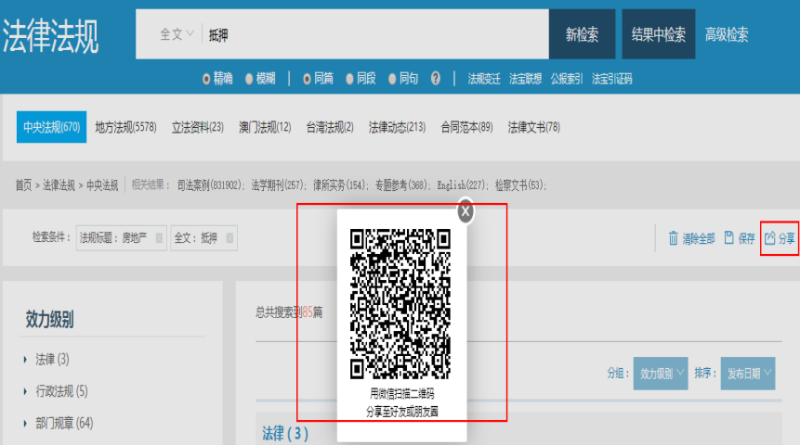Switch to the 法律文书(78) tab
800x445 pixels.
tap(534, 127)
